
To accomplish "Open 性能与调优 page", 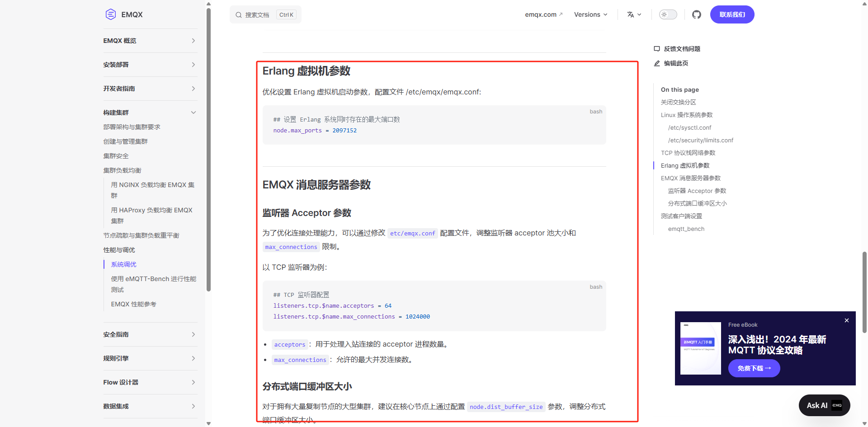I will [119, 250].
